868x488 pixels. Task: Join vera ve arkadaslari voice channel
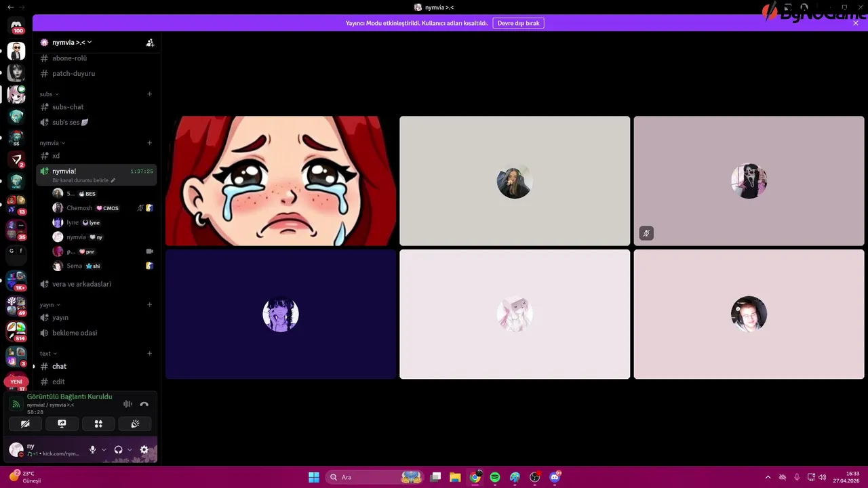[96, 284]
